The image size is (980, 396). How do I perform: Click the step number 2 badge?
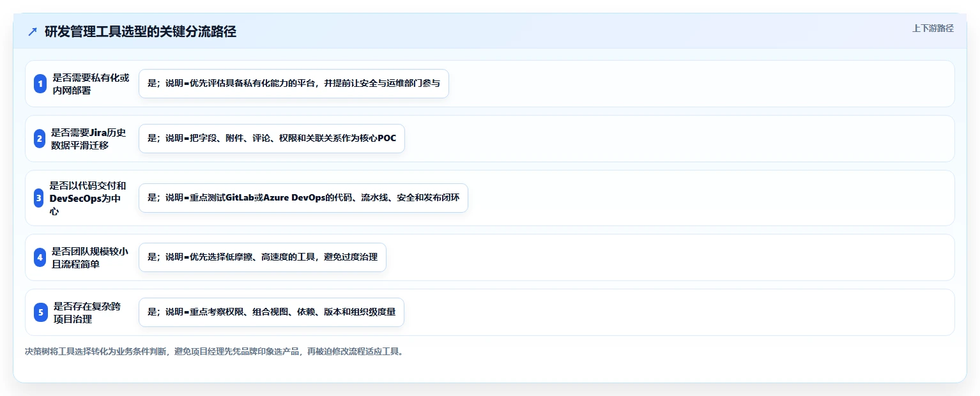tap(40, 139)
